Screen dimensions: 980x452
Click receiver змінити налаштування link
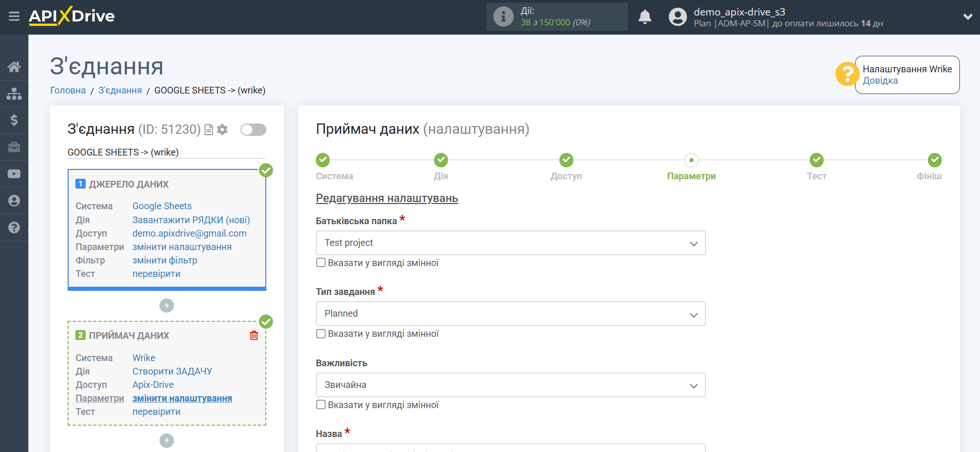(x=182, y=398)
